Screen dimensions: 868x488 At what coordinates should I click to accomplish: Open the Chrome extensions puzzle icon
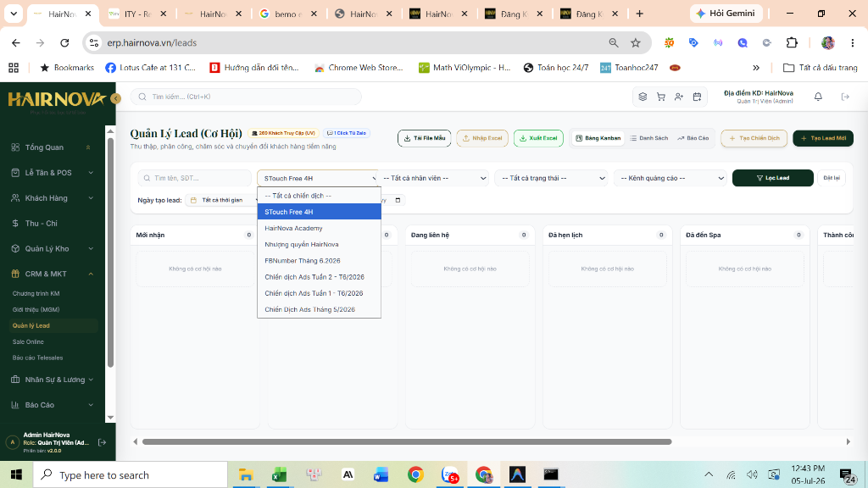pos(792,42)
